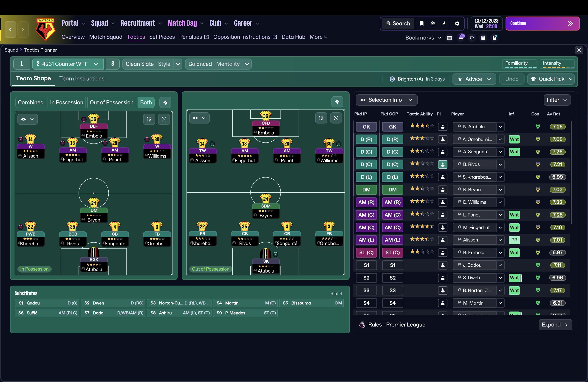Click the Continue button

(543, 24)
